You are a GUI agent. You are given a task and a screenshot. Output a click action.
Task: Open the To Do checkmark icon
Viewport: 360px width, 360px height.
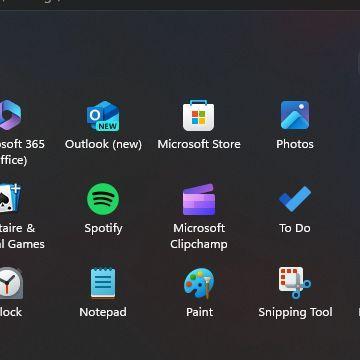coord(295,199)
